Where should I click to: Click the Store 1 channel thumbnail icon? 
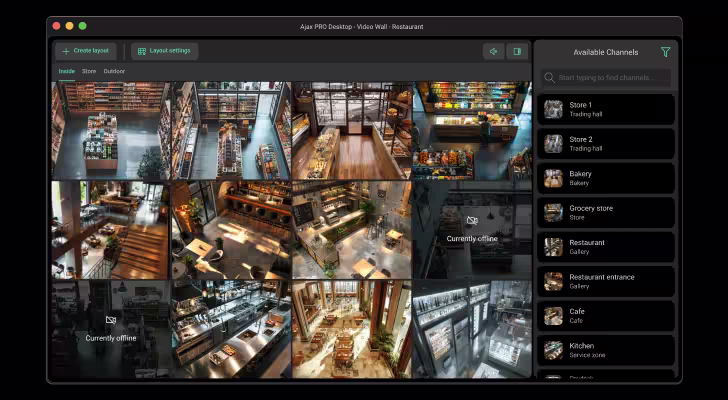point(553,110)
